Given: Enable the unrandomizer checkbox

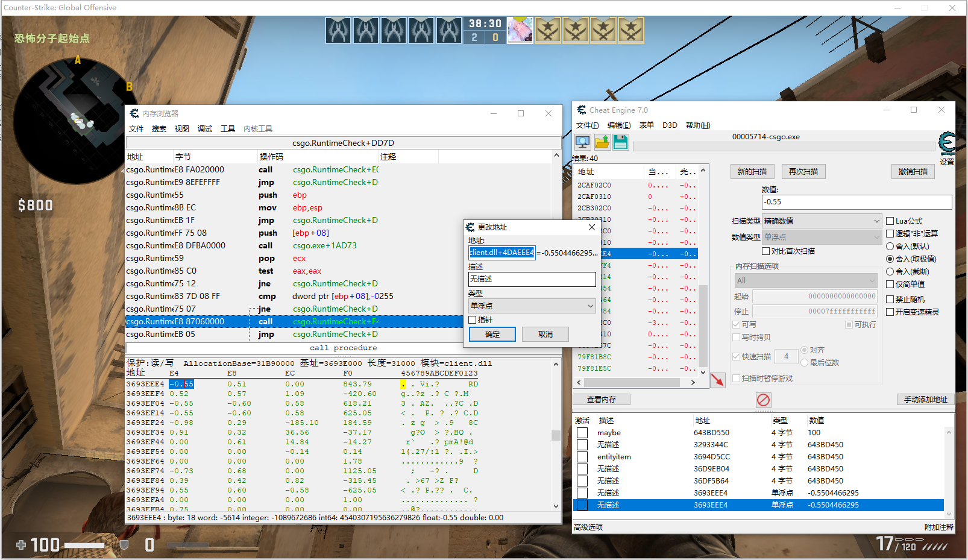Looking at the screenshot, I should pyautogui.click(x=890, y=300).
